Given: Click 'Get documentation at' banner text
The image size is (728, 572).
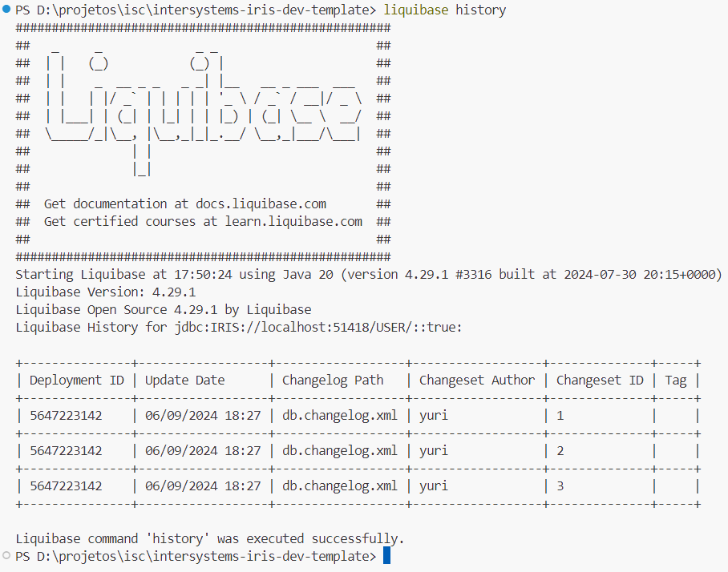Looking at the screenshot, I should (x=116, y=203).
